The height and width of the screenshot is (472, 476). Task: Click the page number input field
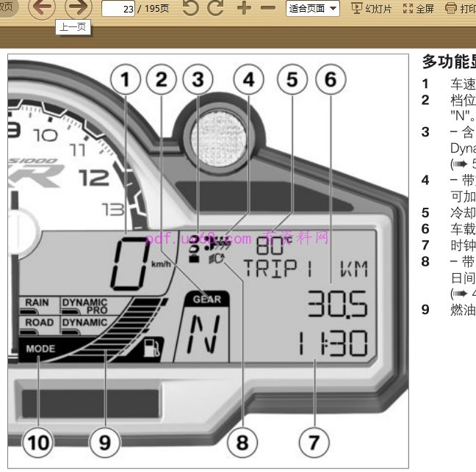(x=118, y=9)
